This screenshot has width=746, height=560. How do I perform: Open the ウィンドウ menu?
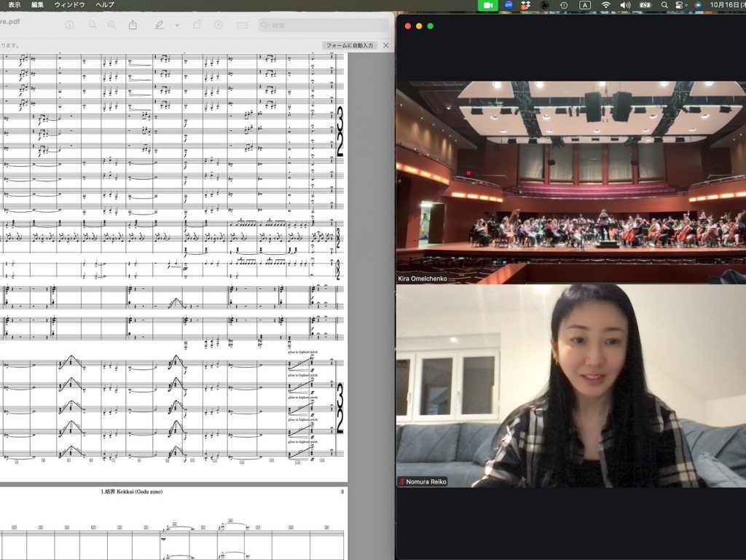pos(69,5)
